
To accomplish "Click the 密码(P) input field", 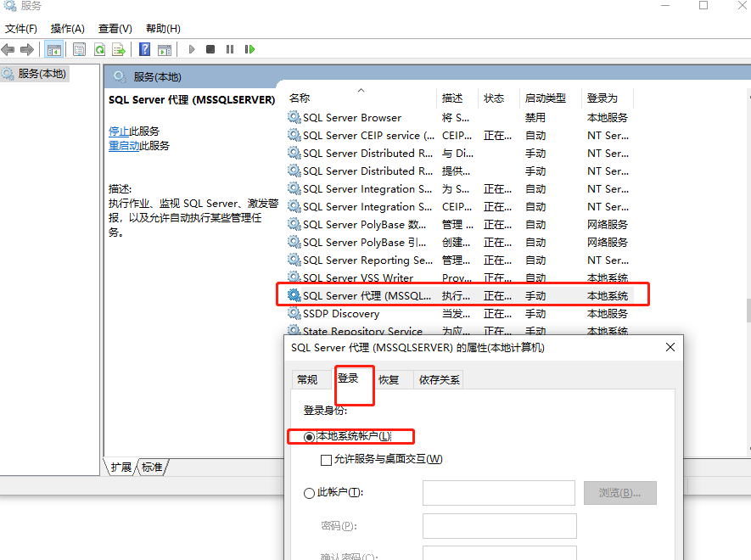I will coord(499,526).
